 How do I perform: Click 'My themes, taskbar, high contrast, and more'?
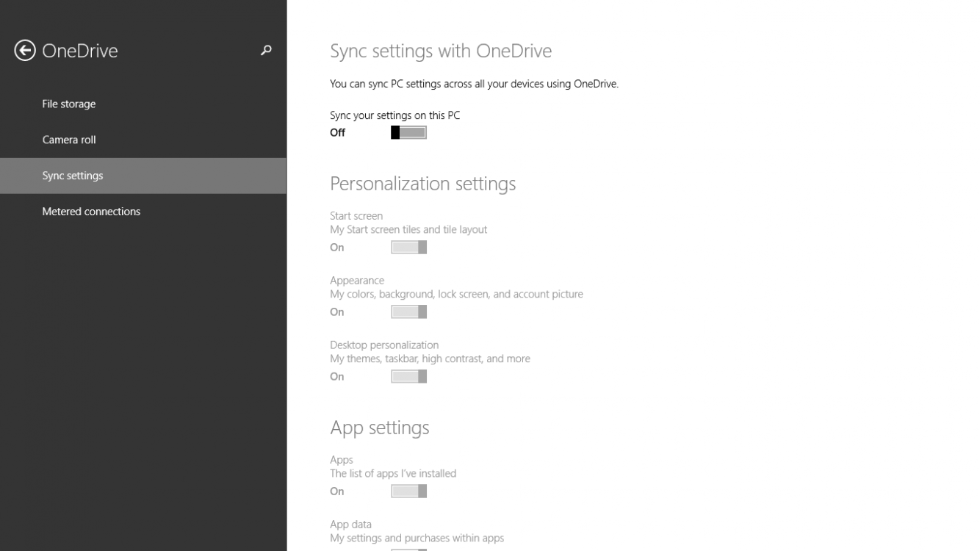430,359
